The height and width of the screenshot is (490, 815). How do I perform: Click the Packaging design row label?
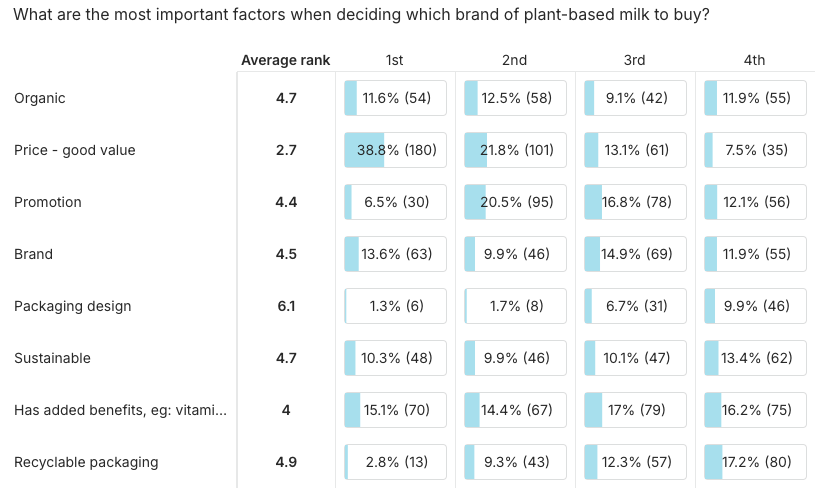[73, 306]
